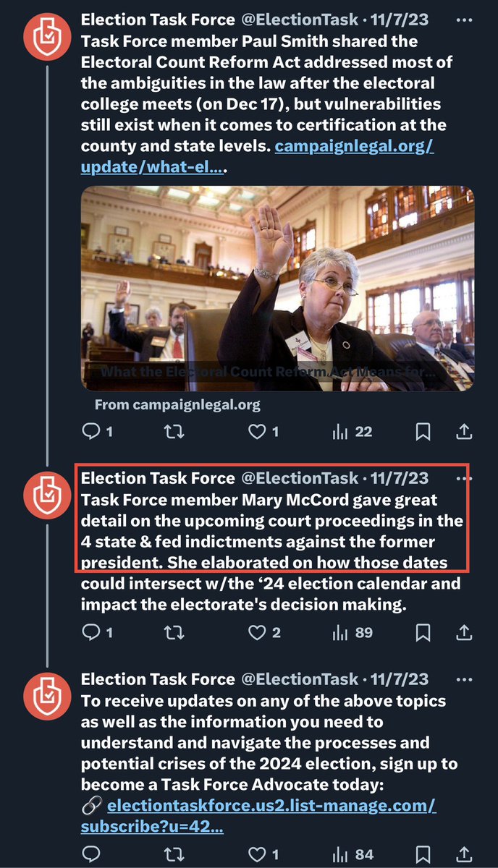This screenshot has height=868, width=498.
Task: Open the Electoral Count Reform Act image card
Action: [277, 289]
